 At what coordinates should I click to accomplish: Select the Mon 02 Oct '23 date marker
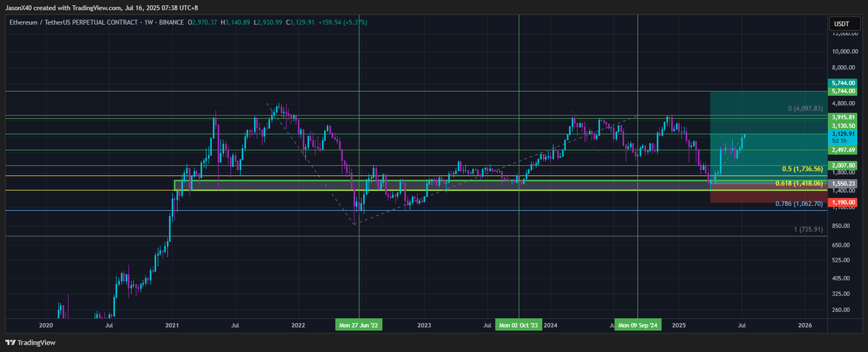[x=519, y=326]
